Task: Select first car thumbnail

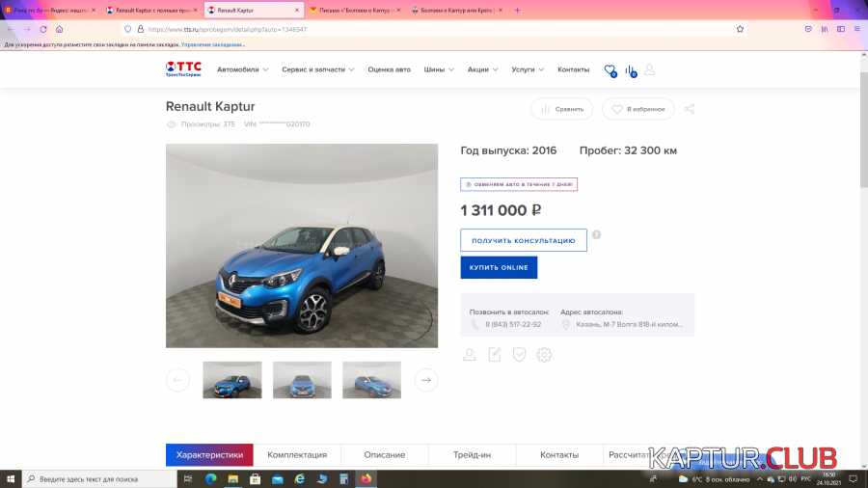Action: pyautogui.click(x=231, y=380)
